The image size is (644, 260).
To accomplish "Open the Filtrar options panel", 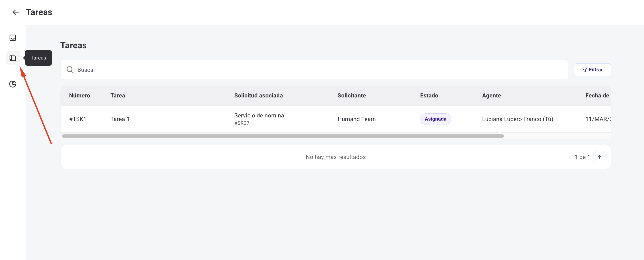I will coord(592,70).
